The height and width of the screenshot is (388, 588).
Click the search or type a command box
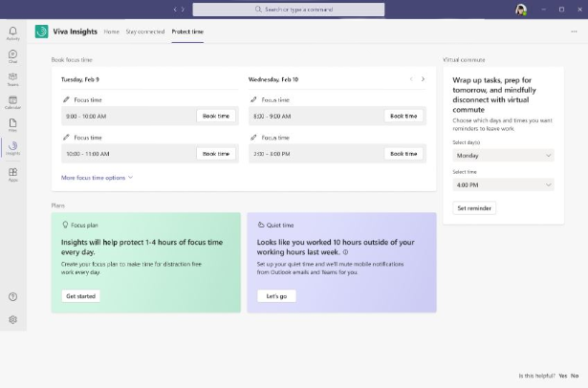(289, 10)
